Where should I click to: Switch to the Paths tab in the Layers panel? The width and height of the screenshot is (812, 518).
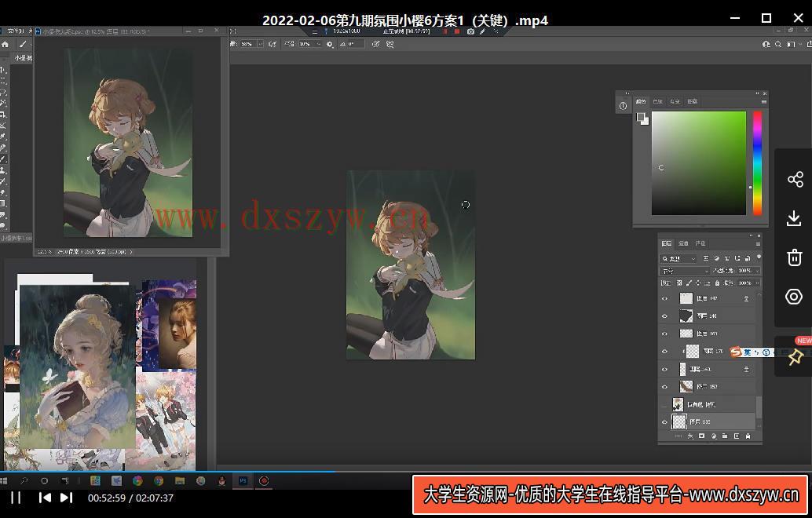tap(700, 243)
